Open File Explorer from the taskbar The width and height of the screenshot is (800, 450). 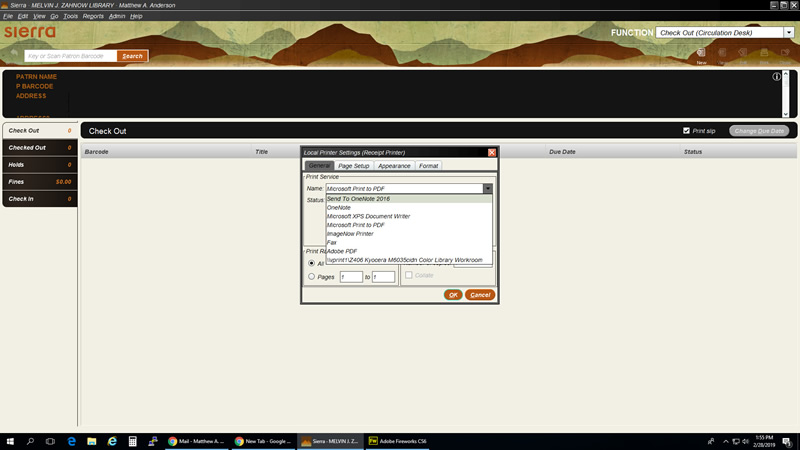pos(92,441)
